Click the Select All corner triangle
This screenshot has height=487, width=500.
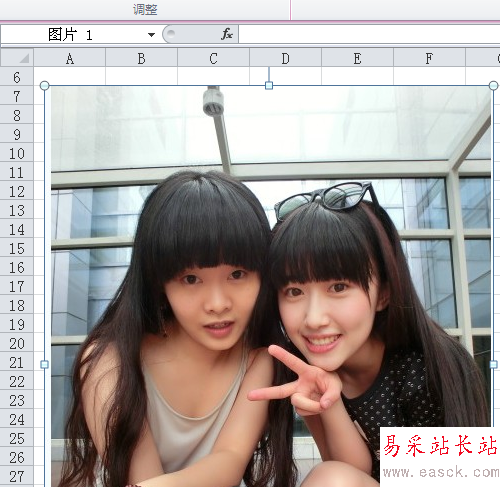[x=17, y=58]
